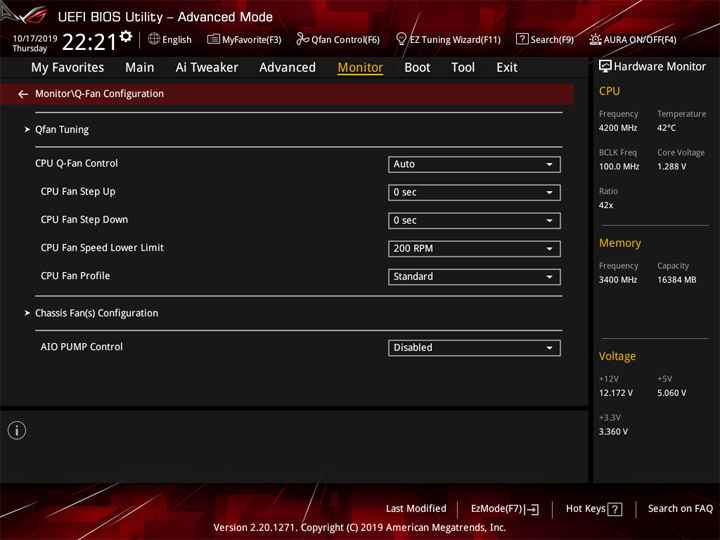Click the 3400 MHz memory frequency value
Screen dimensions: 720x540
point(618,280)
